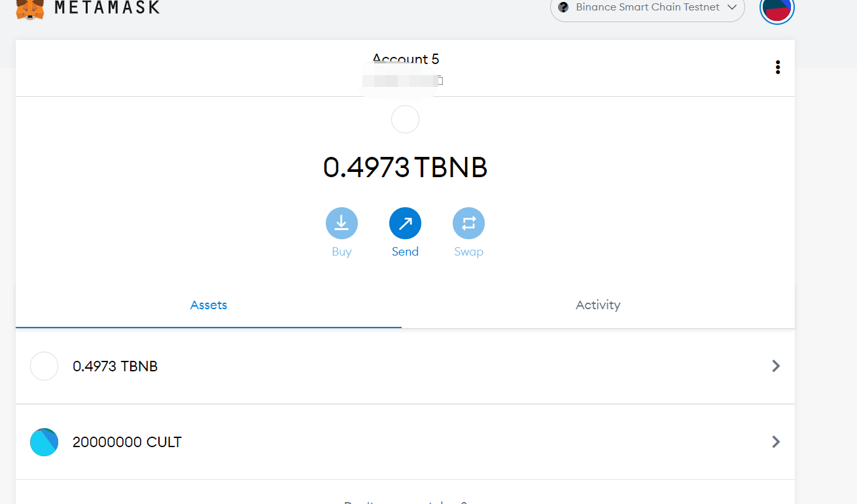The image size is (857, 504).
Task: Open the three-dot account options menu
Action: pyautogui.click(x=777, y=67)
